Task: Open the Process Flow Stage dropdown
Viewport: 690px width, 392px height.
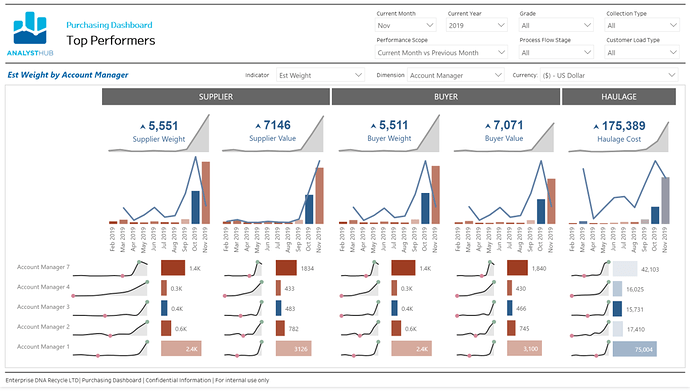Action: point(556,52)
